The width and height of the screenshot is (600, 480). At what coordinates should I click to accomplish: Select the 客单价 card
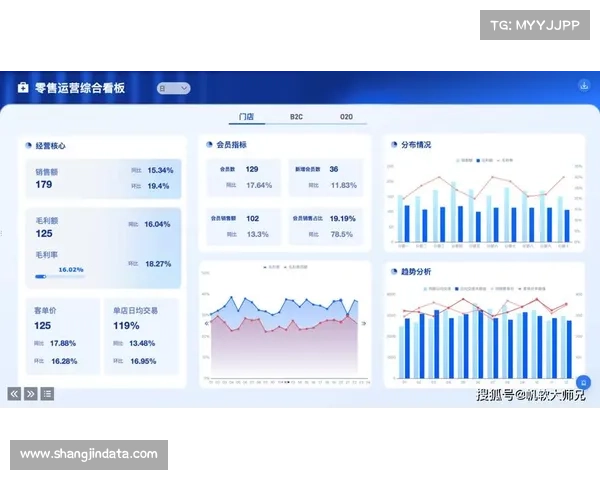(x=63, y=336)
